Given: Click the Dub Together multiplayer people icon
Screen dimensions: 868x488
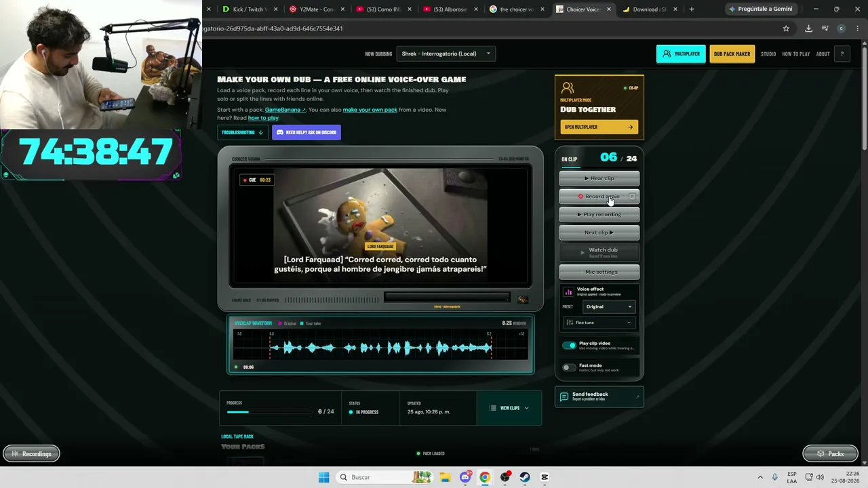Looking at the screenshot, I should pyautogui.click(x=568, y=88).
